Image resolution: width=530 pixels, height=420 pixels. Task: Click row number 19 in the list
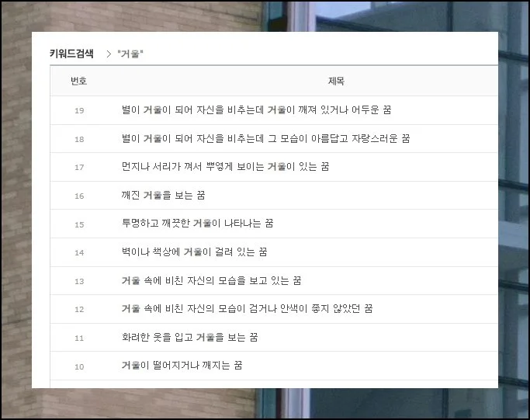tap(79, 110)
